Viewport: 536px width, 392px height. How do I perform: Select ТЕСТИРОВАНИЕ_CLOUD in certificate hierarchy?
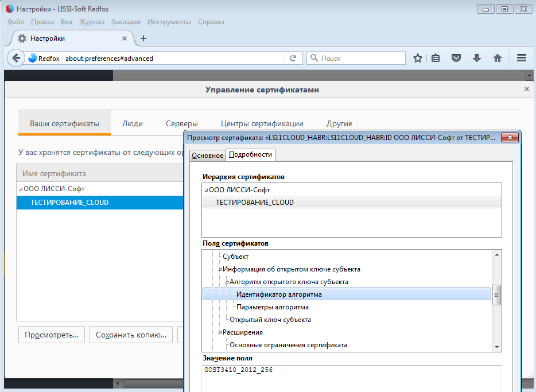click(352, 203)
